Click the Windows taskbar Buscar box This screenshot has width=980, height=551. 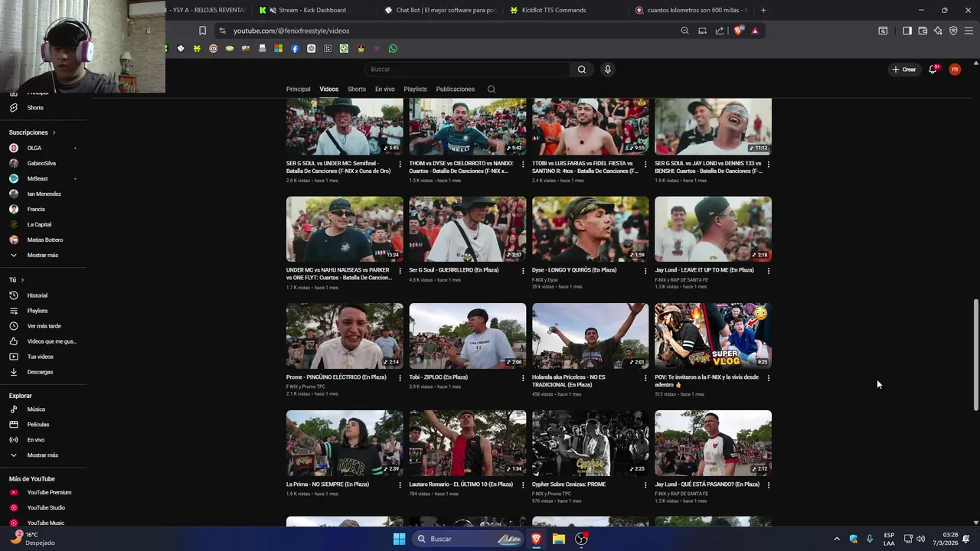point(469,539)
